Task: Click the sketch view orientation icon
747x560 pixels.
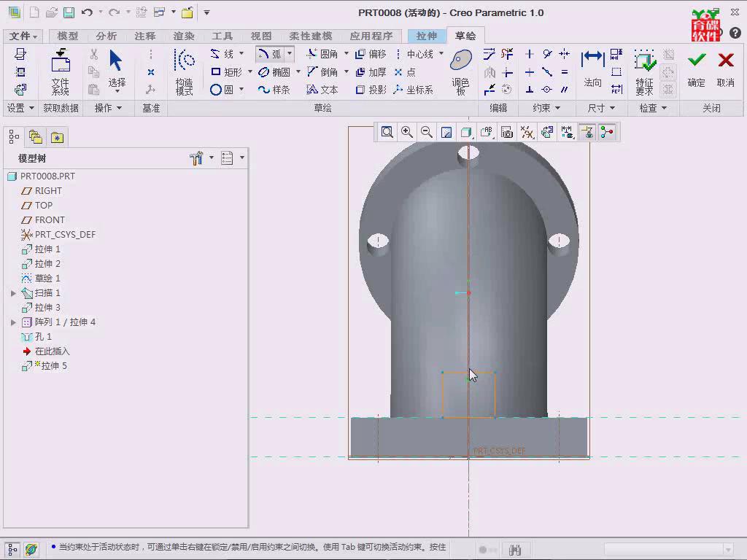Action: [x=547, y=133]
